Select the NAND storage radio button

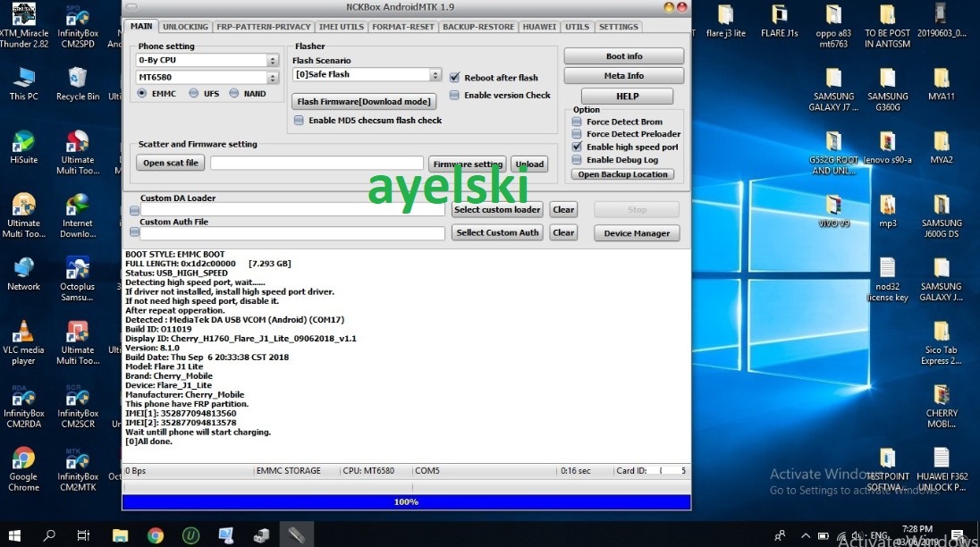click(x=233, y=93)
